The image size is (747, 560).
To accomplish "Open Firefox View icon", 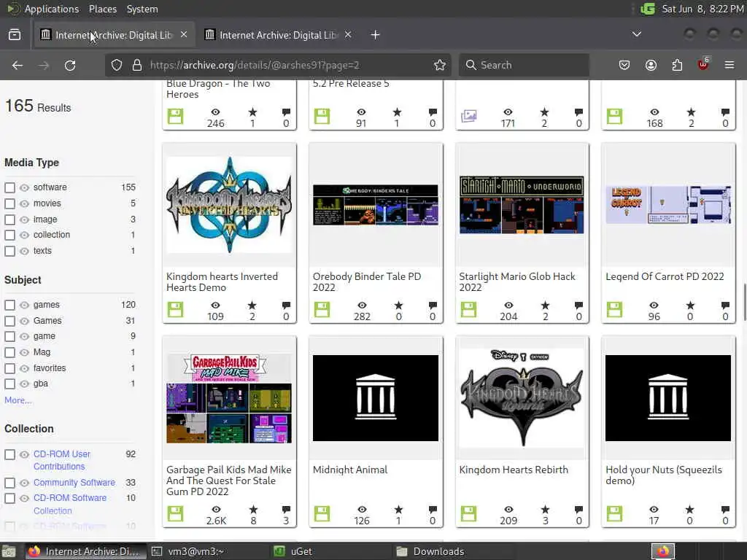I will coord(15,35).
